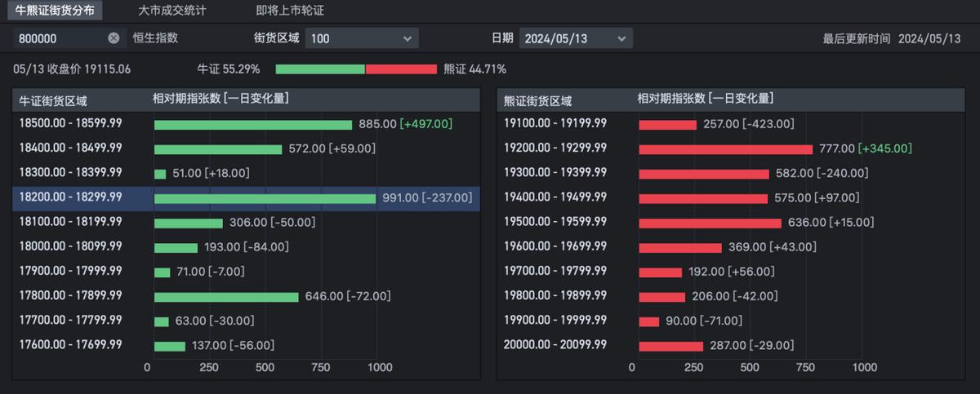Select the 牛熊证街货分布 tab
Viewport: 980px width, 394px height.
coord(55,11)
